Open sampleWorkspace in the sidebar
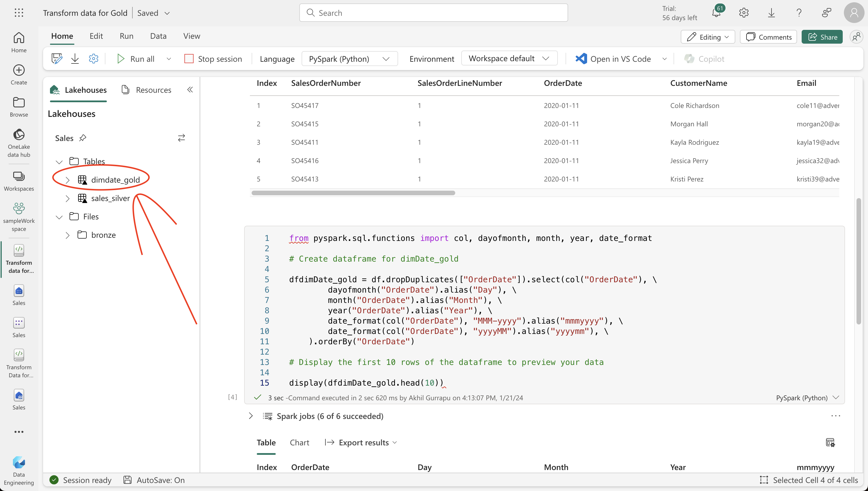 [x=19, y=217]
